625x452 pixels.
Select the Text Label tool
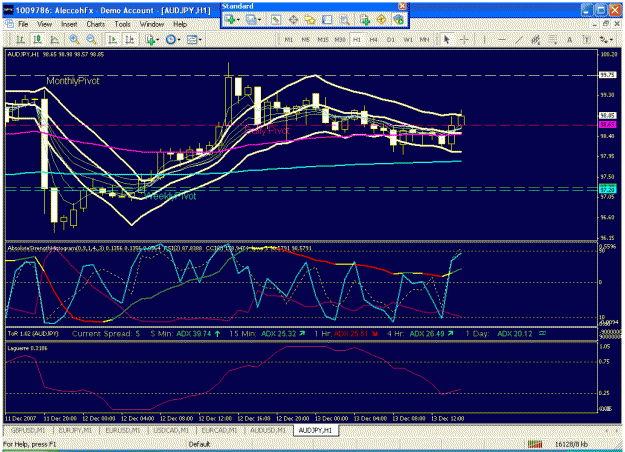coord(586,39)
